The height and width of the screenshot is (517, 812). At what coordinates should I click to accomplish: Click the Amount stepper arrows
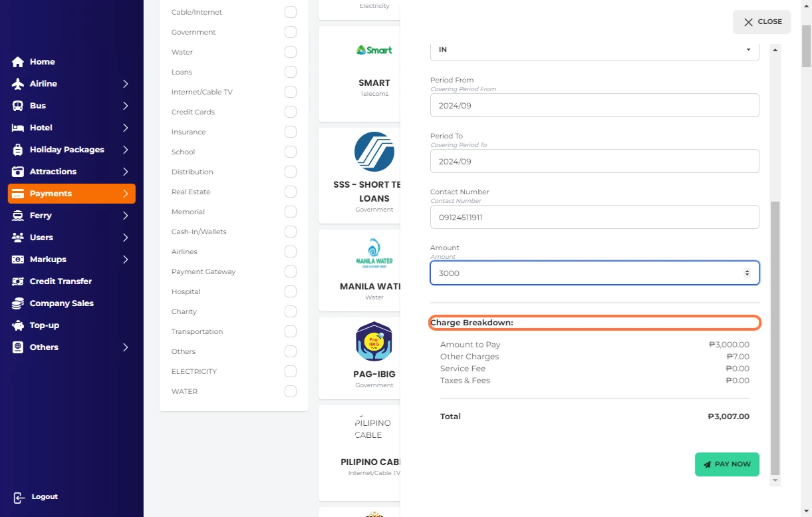[747, 273]
